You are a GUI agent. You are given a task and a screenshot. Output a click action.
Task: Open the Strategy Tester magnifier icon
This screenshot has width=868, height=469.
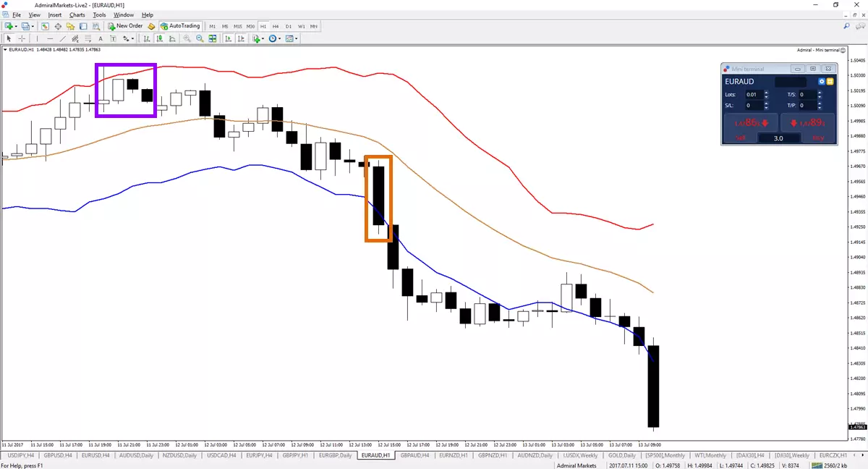click(95, 25)
